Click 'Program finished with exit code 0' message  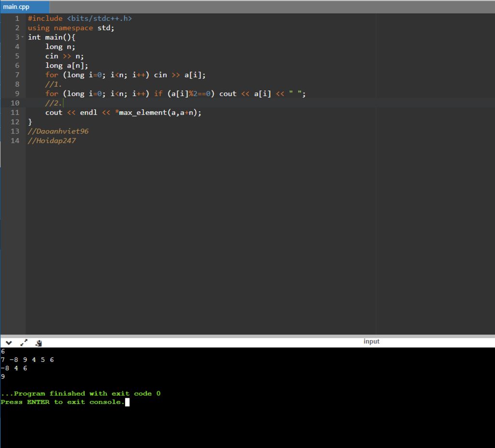click(81, 393)
